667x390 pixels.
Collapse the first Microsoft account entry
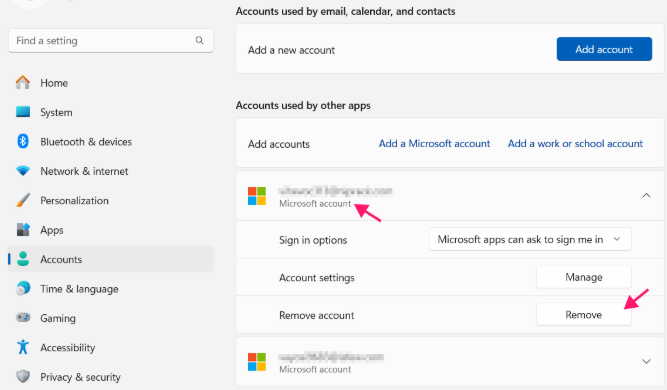646,196
